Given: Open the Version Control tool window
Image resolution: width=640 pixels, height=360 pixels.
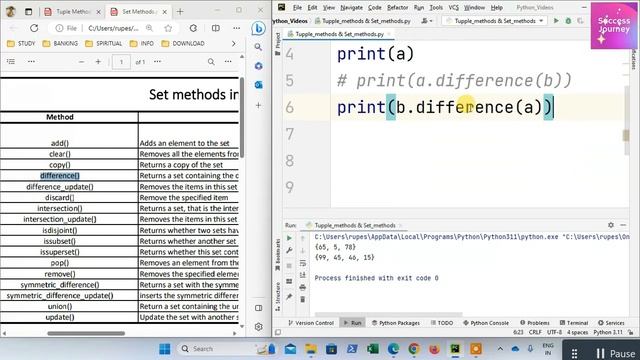Looking at the screenshot, I should (x=311, y=322).
